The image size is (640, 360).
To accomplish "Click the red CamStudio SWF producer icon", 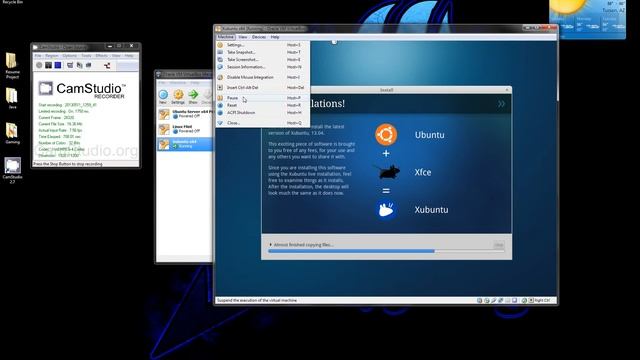I will 107,65.
